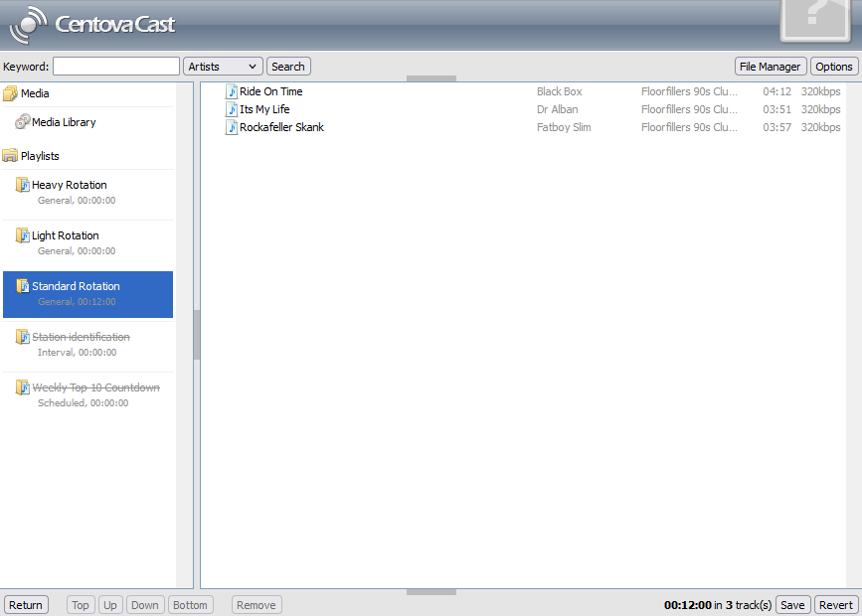
Task: Click the 03:57 track duration
Action: [776, 127]
